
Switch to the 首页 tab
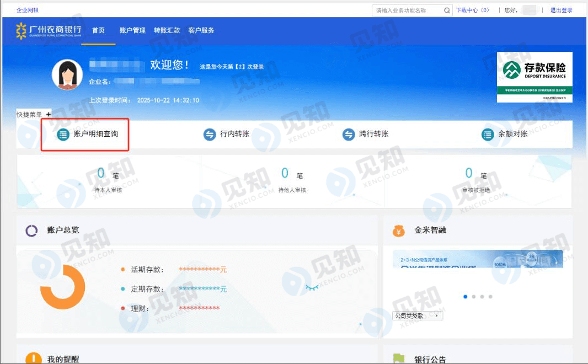pos(98,30)
